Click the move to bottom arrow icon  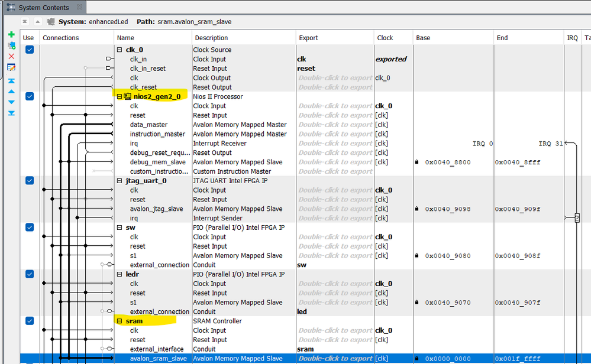click(x=11, y=113)
